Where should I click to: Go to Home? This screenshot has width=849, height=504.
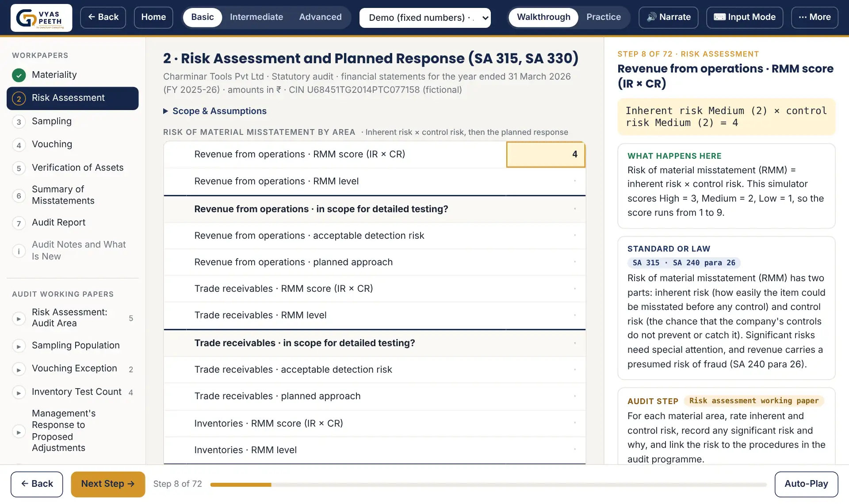pyautogui.click(x=153, y=17)
